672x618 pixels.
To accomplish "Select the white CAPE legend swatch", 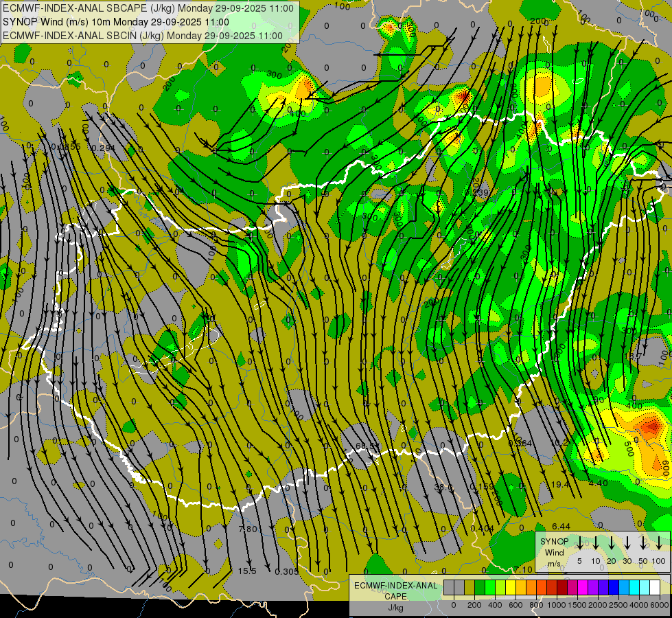I will pos(654,588).
